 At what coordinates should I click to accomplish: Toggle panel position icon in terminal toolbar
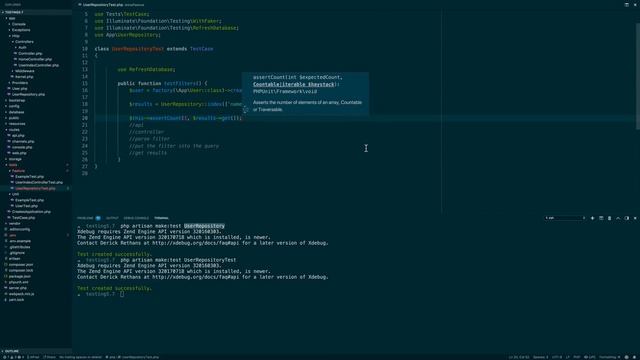pos(627,218)
